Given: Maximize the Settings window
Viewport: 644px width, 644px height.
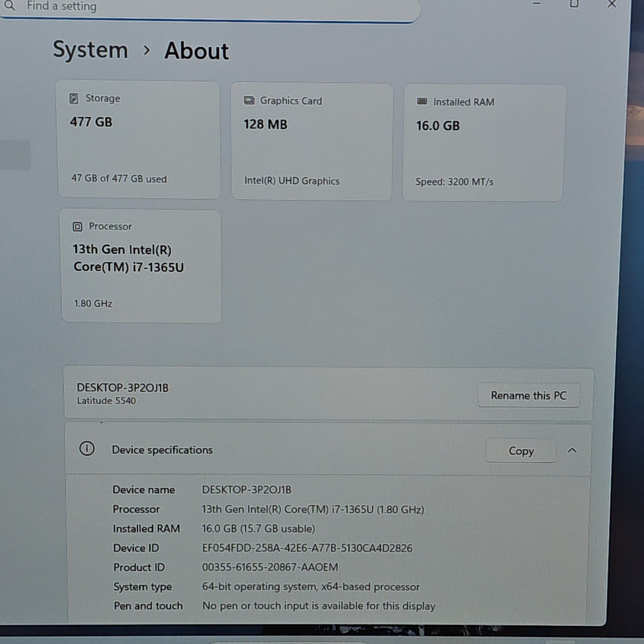Looking at the screenshot, I should click(574, 4).
